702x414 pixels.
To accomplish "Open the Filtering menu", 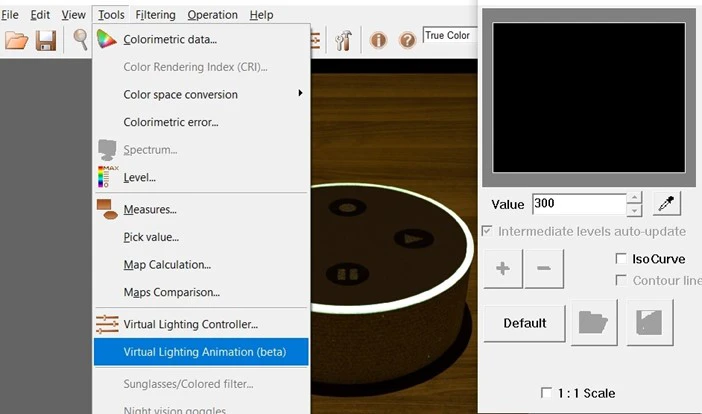I will point(155,15).
